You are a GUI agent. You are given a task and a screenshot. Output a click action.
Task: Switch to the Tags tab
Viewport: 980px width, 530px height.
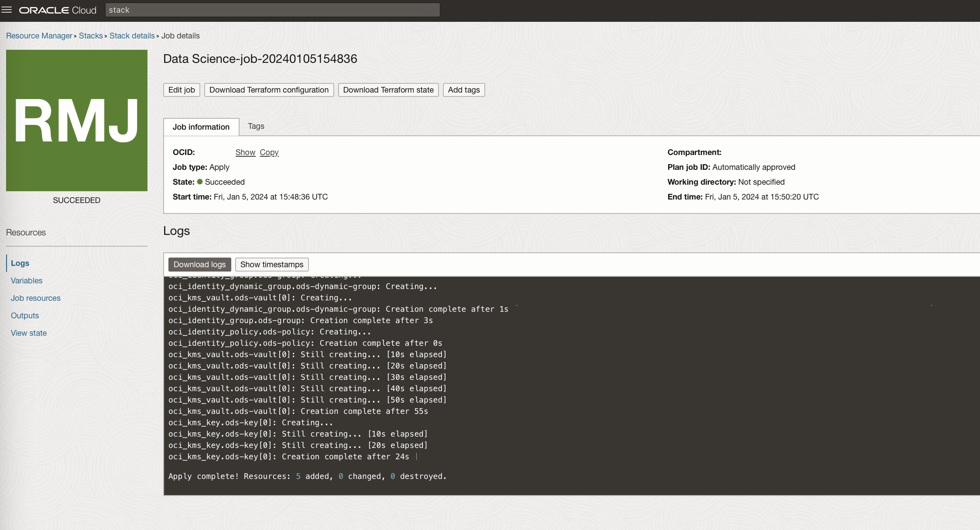pyautogui.click(x=256, y=126)
